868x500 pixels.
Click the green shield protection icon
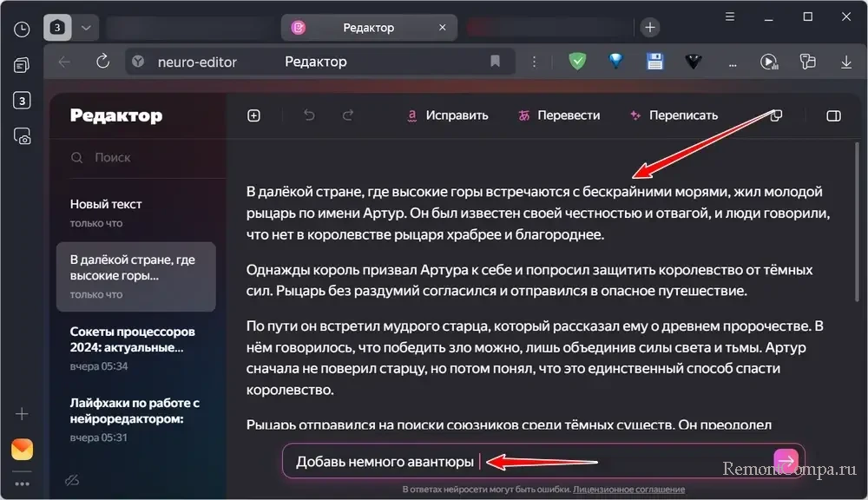click(x=577, y=62)
